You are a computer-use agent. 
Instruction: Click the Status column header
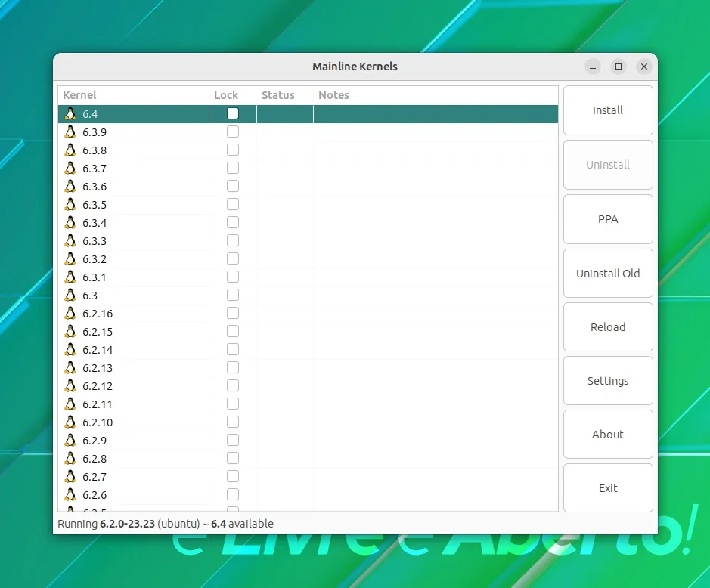[285, 95]
